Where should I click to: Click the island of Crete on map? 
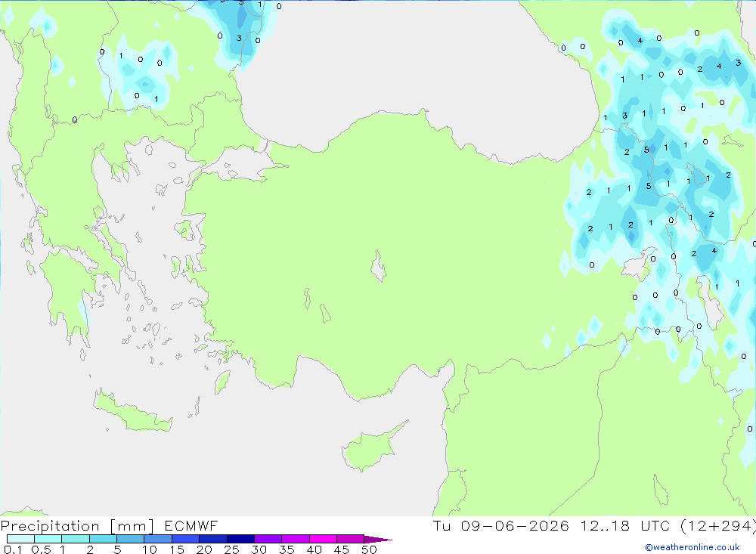[132, 411]
